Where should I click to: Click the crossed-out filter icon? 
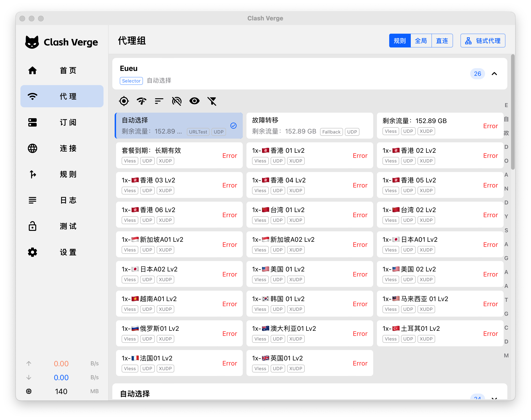click(x=212, y=101)
